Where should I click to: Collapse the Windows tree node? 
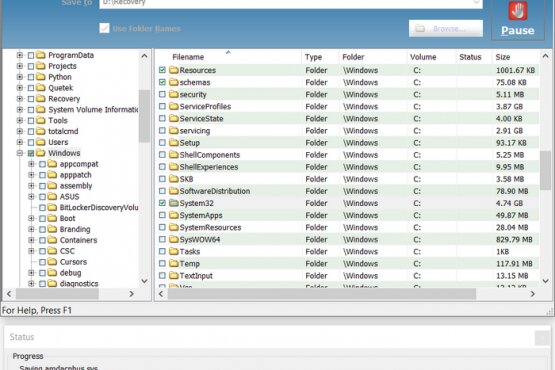(x=20, y=153)
